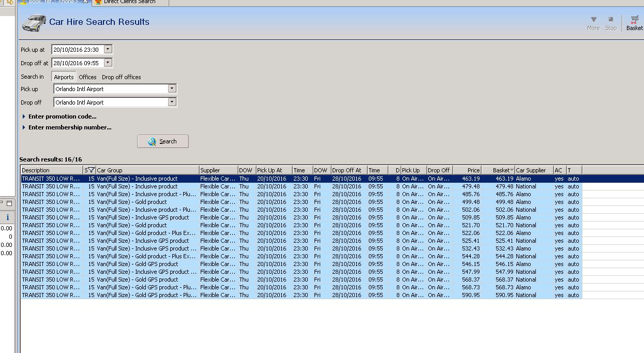
Task: Select the result row priced 532.43
Action: pos(301,248)
